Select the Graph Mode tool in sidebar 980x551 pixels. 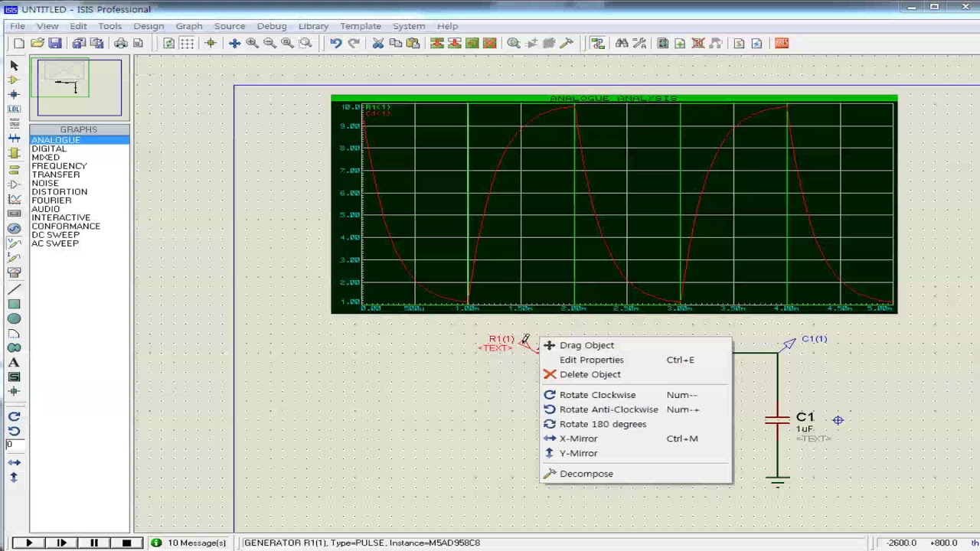click(x=14, y=199)
